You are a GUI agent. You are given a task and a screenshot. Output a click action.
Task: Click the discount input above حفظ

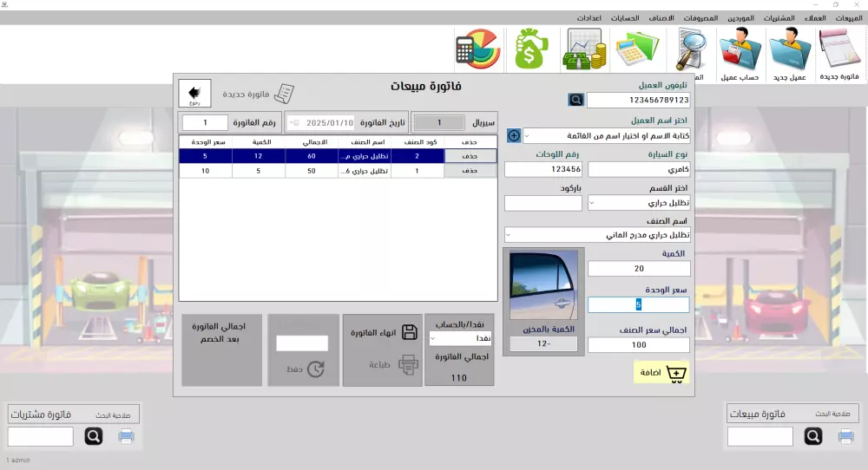pos(302,343)
